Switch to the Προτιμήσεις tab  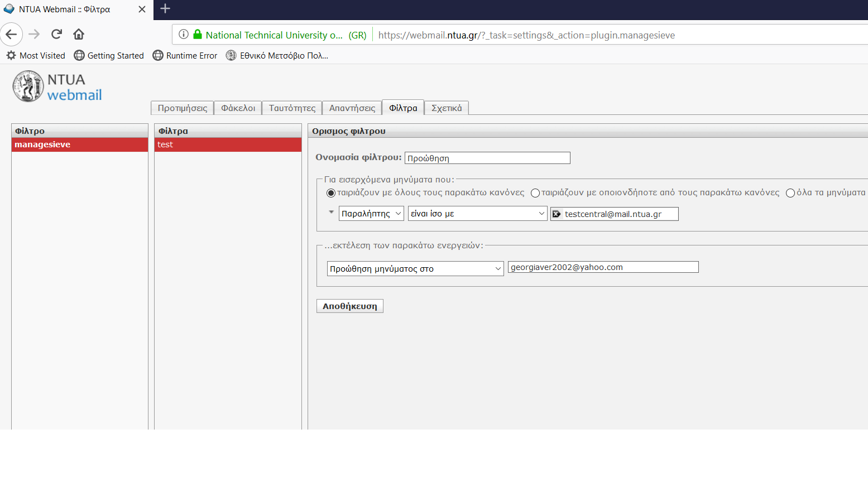click(183, 108)
